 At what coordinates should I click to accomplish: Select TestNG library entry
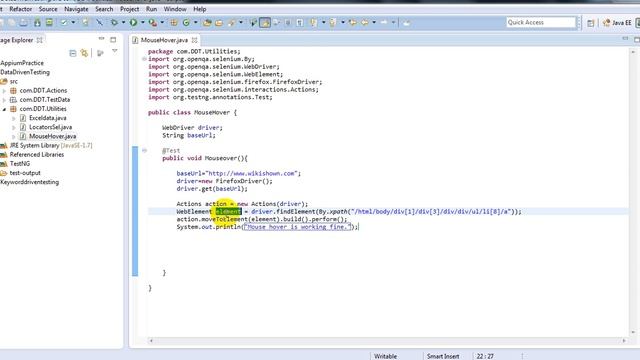[x=20, y=164]
